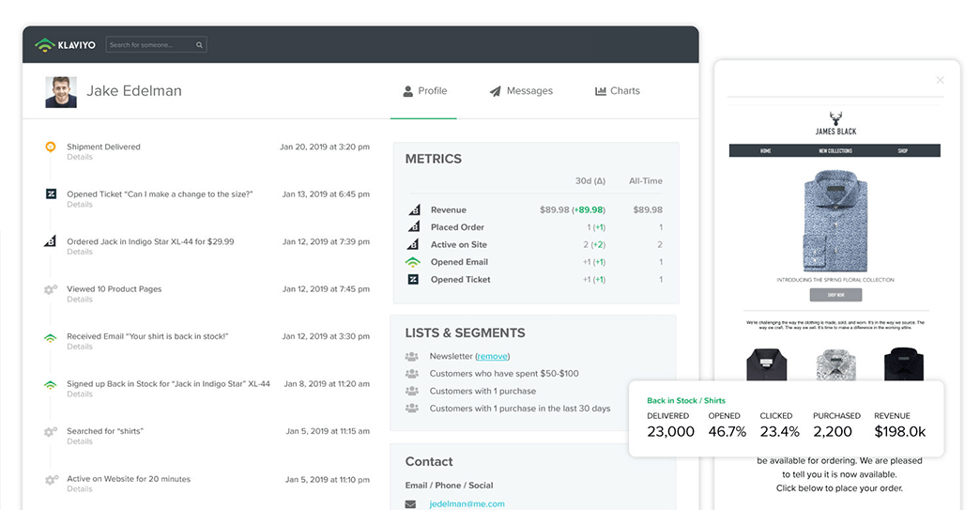
Task: Click the DELIVERED 23,000 stat
Action: click(x=670, y=425)
